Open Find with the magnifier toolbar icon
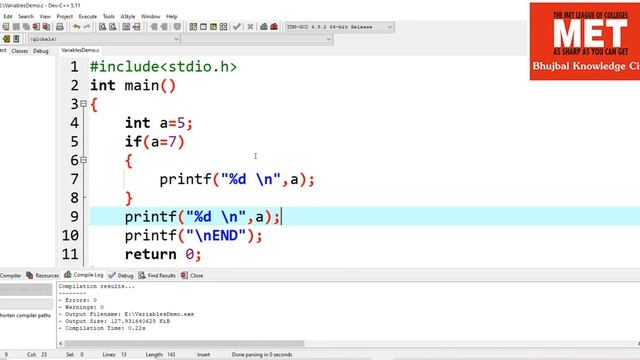640x360 pixels. [102, 27]
